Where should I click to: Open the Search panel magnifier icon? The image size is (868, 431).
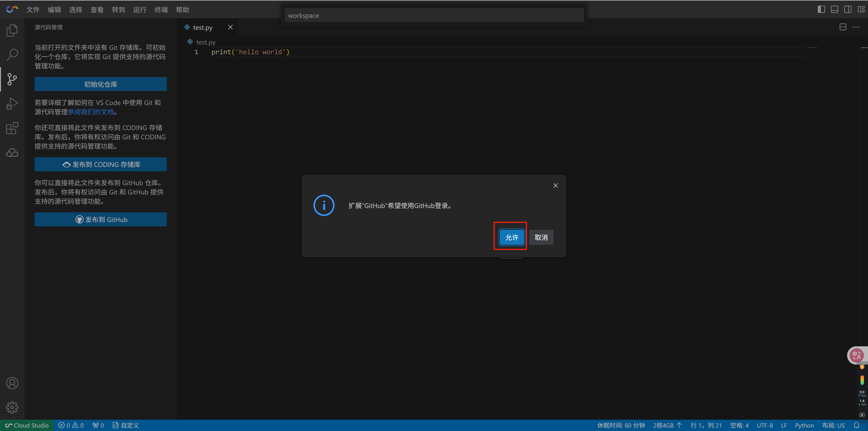(12, 54)
